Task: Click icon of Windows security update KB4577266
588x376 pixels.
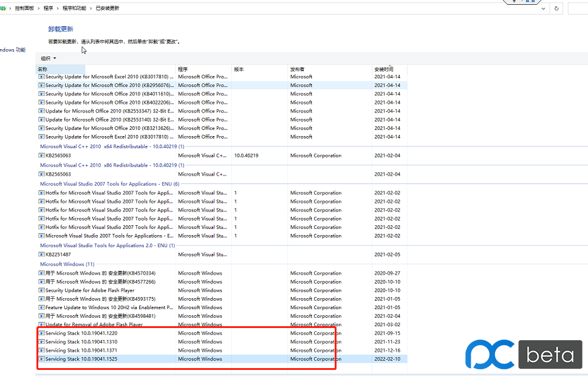Action: (42, 282)
